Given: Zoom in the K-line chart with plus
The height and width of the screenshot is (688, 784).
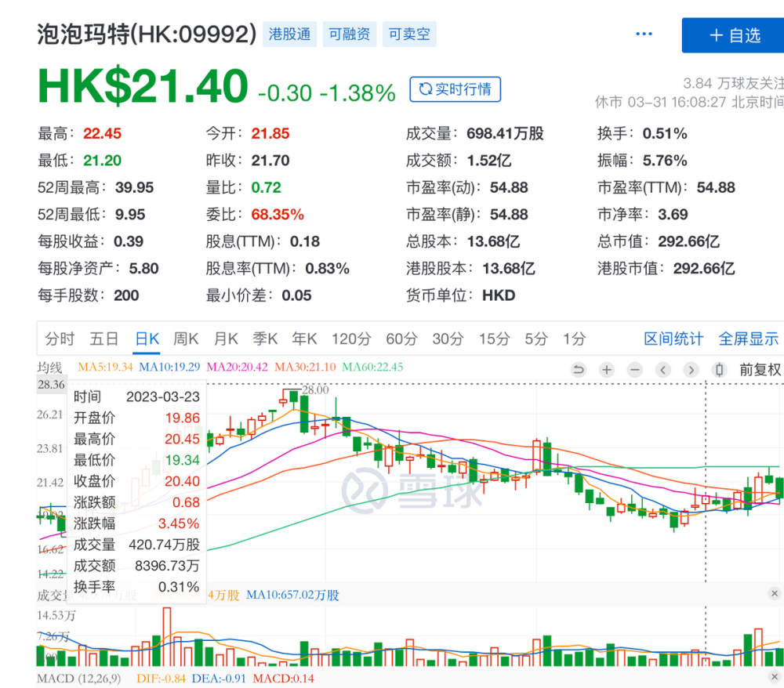Looking at the screenshot, I should coord(607,370).
